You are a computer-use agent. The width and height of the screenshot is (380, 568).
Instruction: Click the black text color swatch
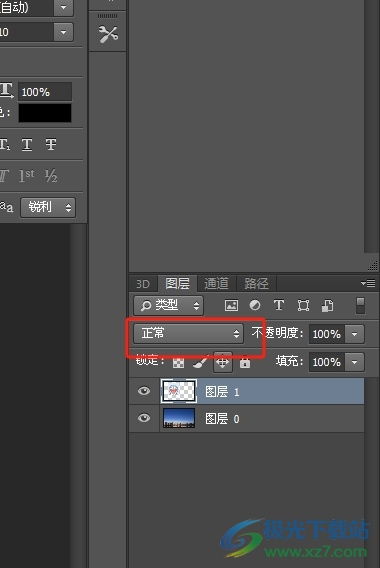coord(45,113)
